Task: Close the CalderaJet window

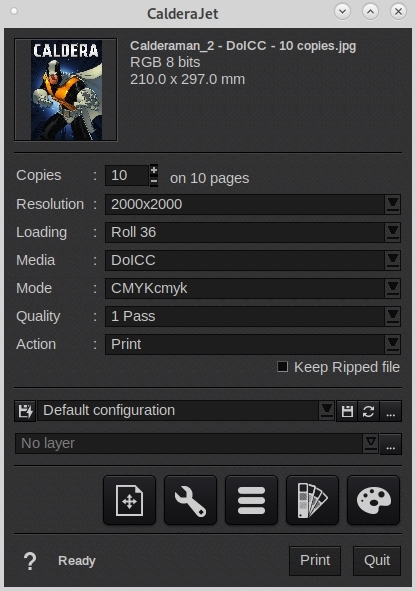Action: coord(398,12)
